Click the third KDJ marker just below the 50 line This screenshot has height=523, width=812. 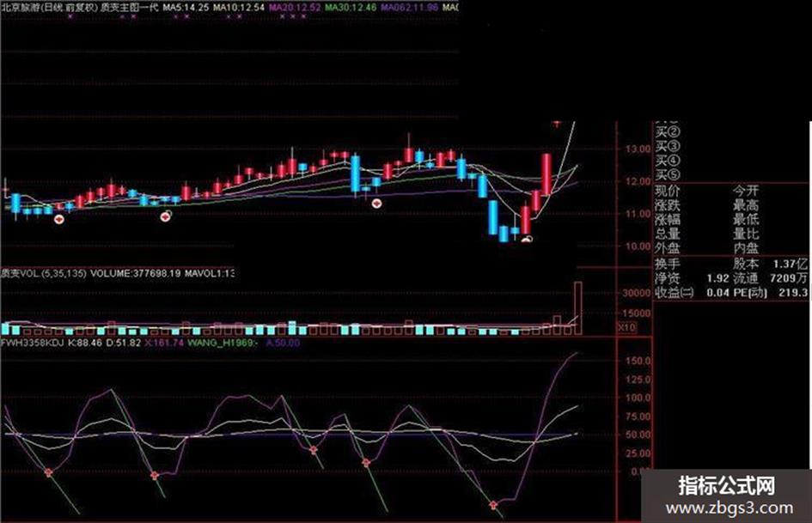click(314, 450)
